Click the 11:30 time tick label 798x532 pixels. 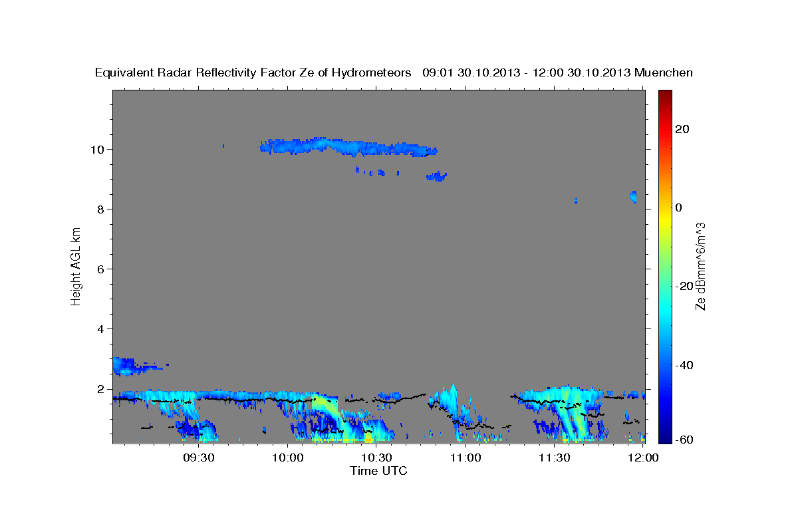[x=554, y=458]
